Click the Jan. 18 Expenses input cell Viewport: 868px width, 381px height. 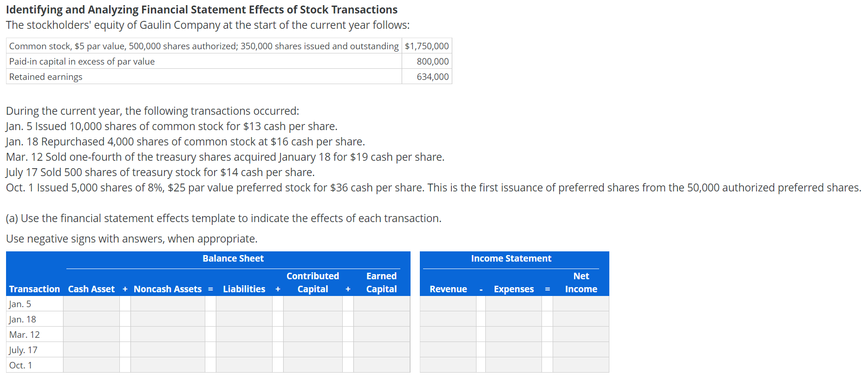coord(514,319)
